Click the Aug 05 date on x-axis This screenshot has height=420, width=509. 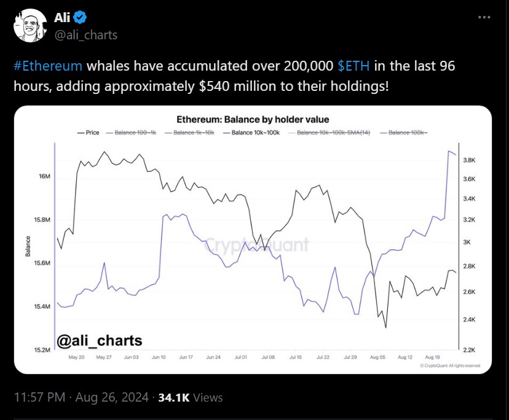tap(376, 357)
